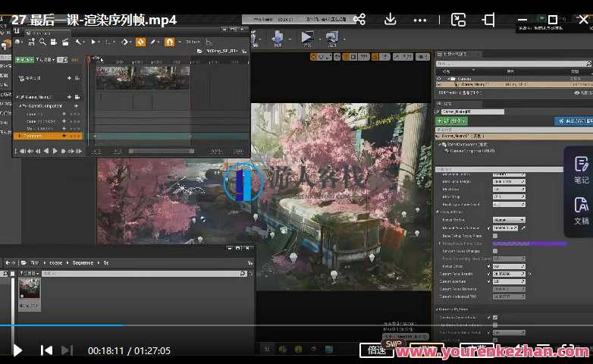Toggle the viewport rotation snap button
593x364 pixels.
(374, 57)
